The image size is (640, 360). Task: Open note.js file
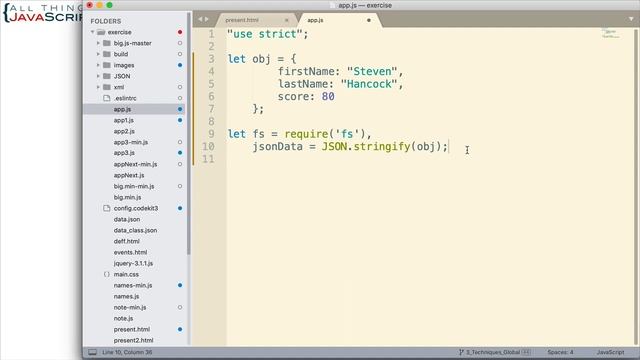[x=123, y=318]
